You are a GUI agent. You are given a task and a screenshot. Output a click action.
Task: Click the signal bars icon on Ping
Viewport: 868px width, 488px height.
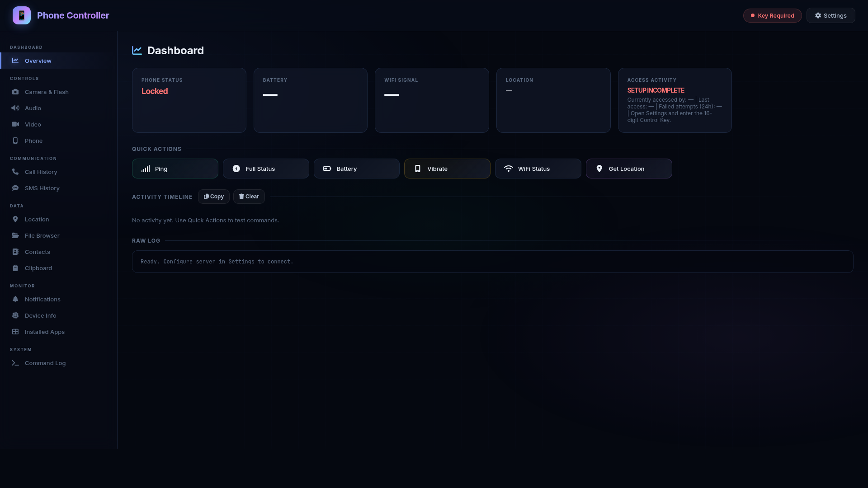point(146,169)
